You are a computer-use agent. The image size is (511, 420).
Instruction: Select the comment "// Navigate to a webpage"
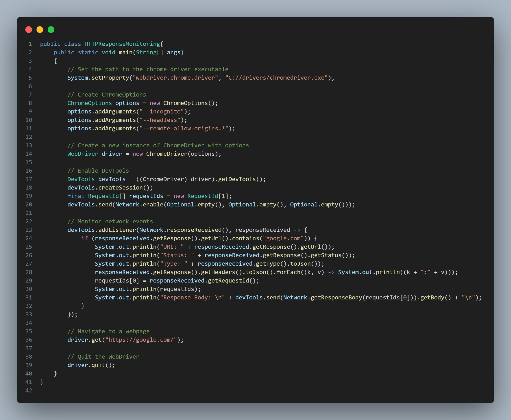[x=109, y=331]
